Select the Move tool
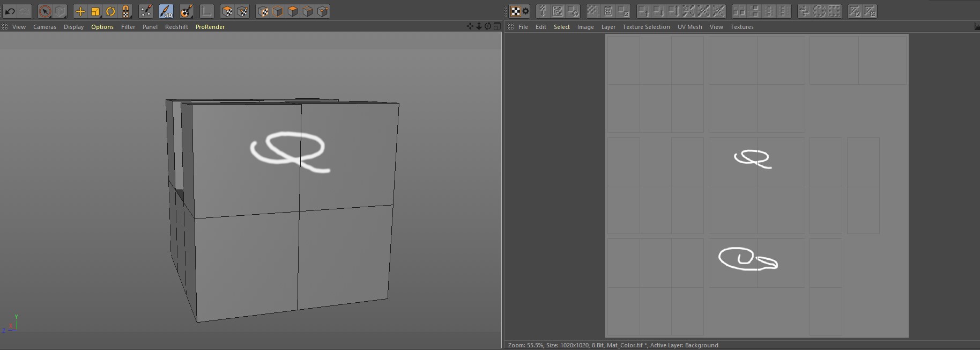The height and width of the screenshot is (350, 980). 80,11
